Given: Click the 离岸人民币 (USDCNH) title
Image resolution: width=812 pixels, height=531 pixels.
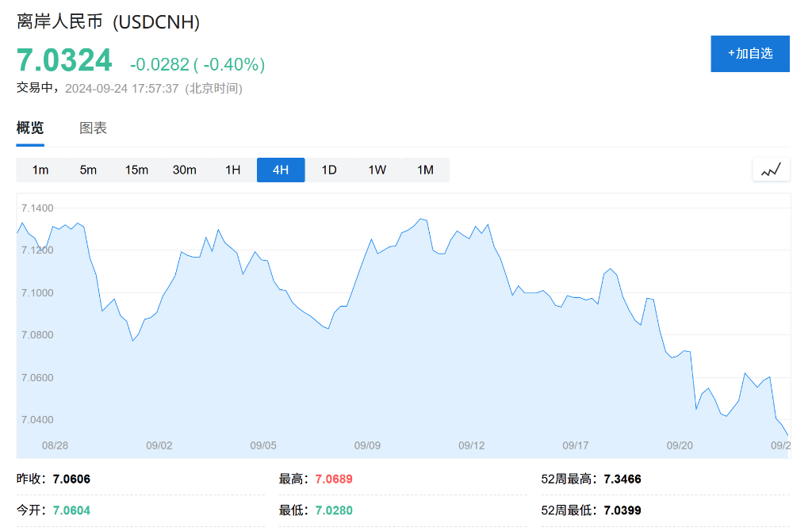Looking at the screenshot, I should click(108, 22).
